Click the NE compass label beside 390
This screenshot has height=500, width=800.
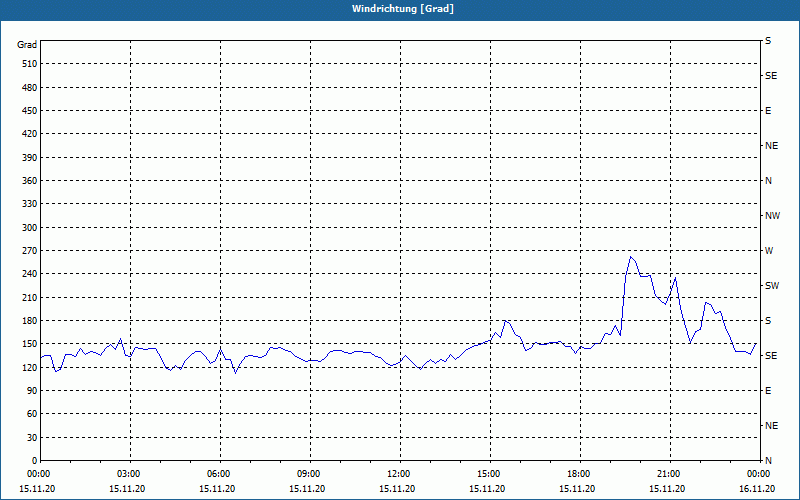(771, 146)
